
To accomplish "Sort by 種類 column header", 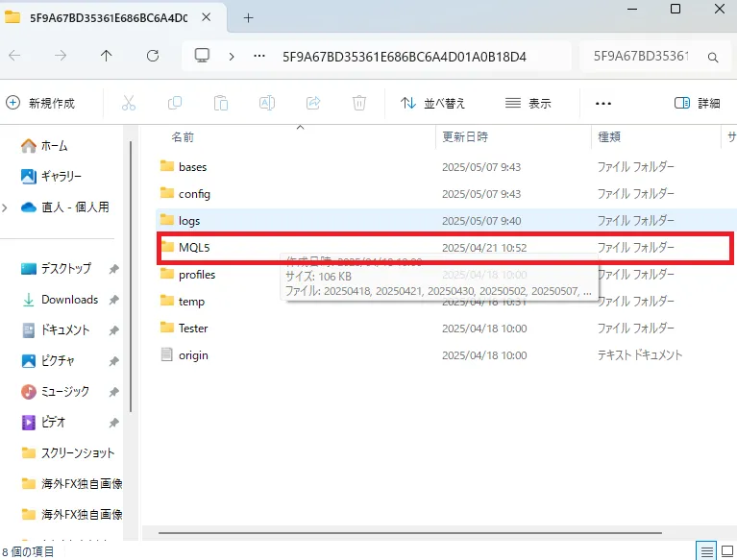I will coord(609,136).
